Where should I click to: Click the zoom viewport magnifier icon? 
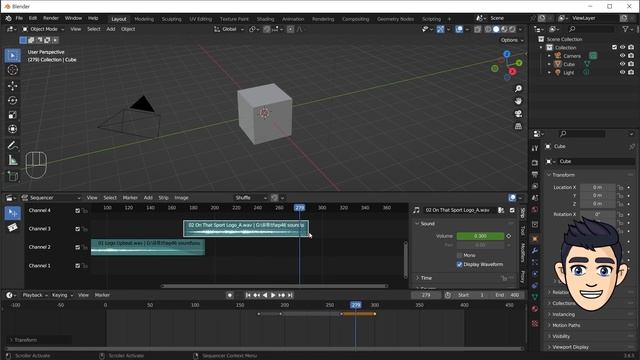[518, 89]
